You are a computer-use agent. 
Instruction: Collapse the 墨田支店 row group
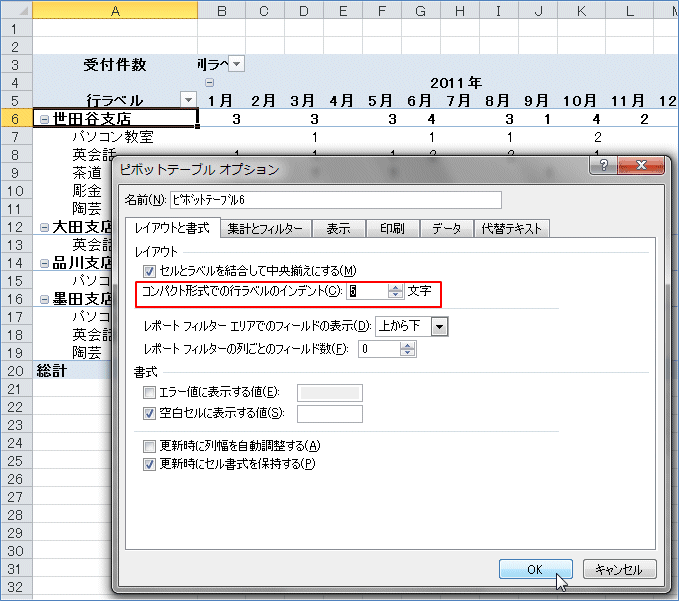pyautogui.click(x=44, y=299)
